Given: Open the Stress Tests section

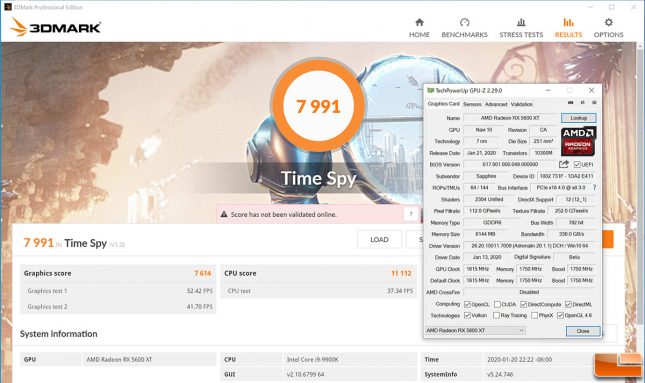Looking at the screenshot, I should pos(521,28).
